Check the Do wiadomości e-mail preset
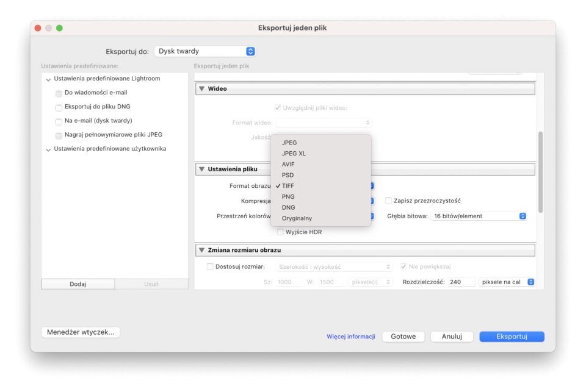 [x=59, y=93]
